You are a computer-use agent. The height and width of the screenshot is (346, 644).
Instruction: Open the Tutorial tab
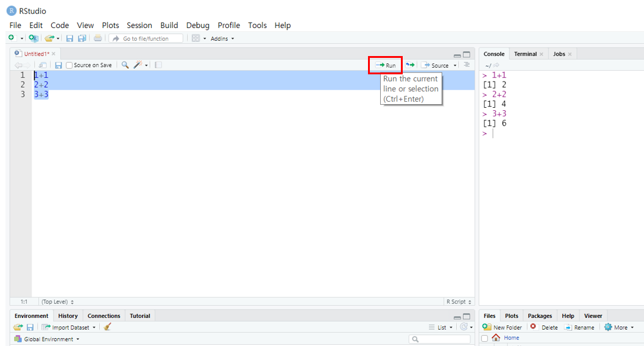click(140, 316)
